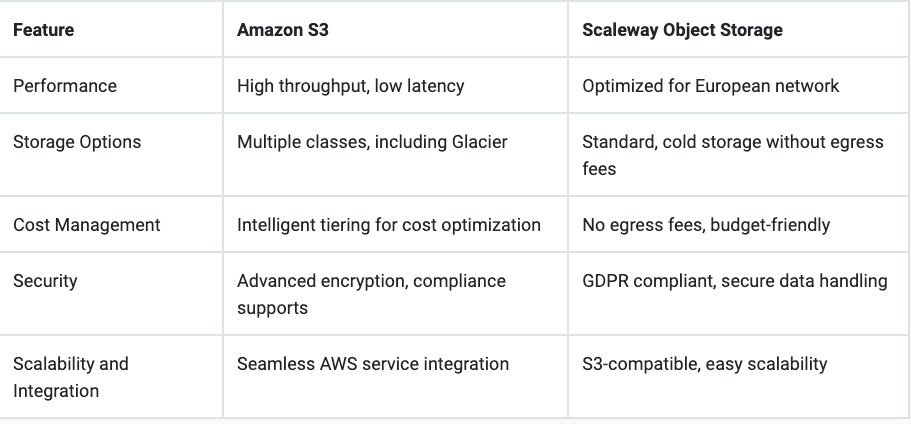
Task: Click the Feature column header
Action: pyautogui.click(x=43, y=30)
